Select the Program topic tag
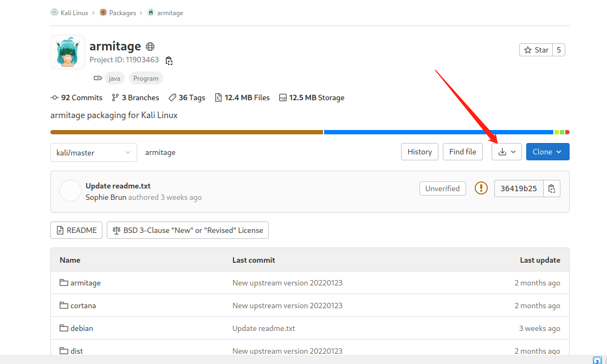The image size is (607, 364). pyautogui.click(x=146, y=78)
